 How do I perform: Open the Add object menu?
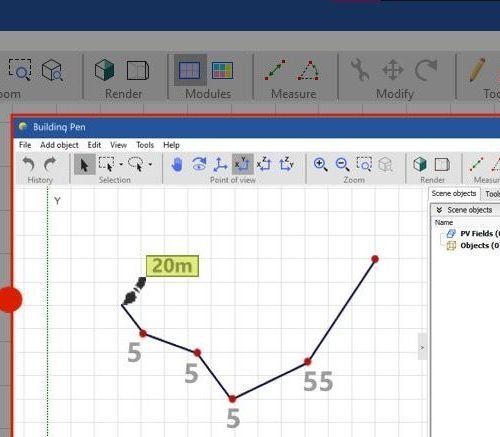click(59, 145)
